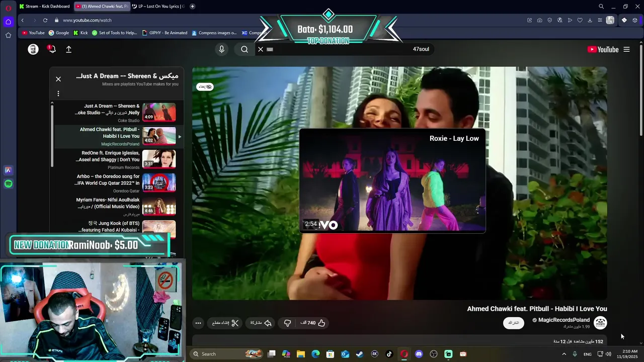
Task: Click the Subscribe button for MagicRecordsPoland
Action: coord(514,323)
